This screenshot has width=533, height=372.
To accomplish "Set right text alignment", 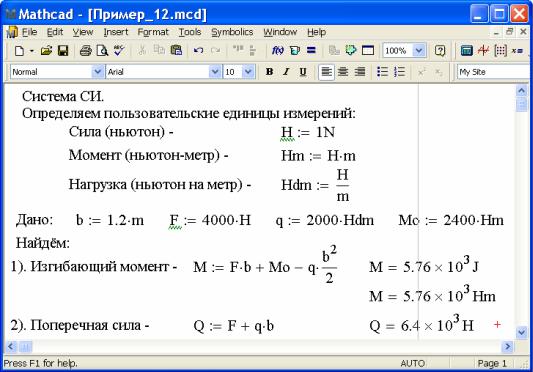I will [360, 72].
